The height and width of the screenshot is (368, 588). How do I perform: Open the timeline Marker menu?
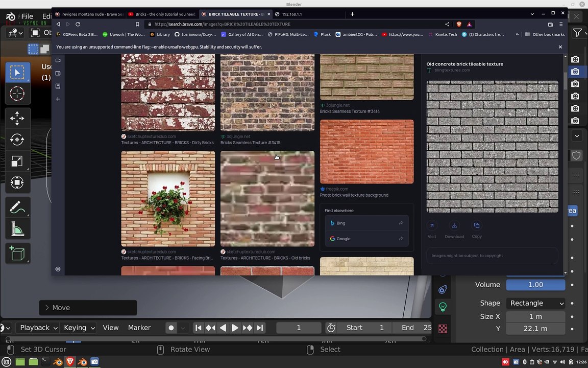coord(139,328)
